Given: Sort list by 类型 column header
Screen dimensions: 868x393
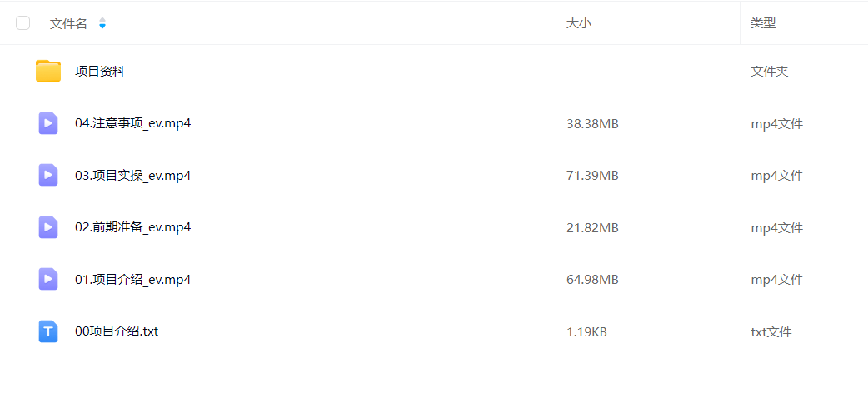Looking at the screenshot, I should [x=763, y=23].
